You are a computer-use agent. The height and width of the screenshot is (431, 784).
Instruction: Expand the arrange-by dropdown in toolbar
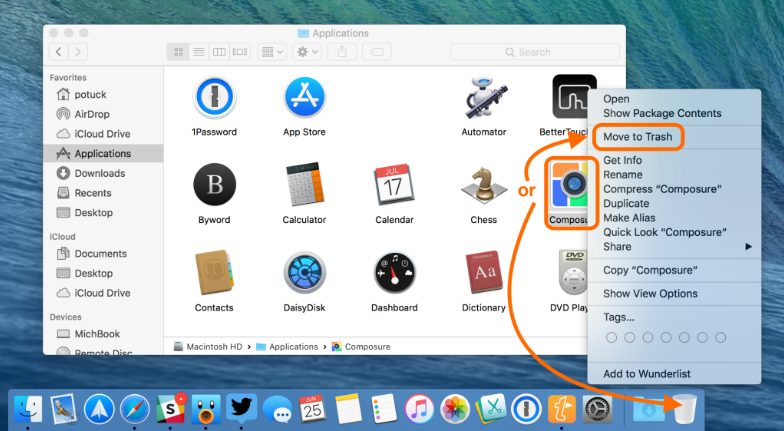click(x=272, y=51)
